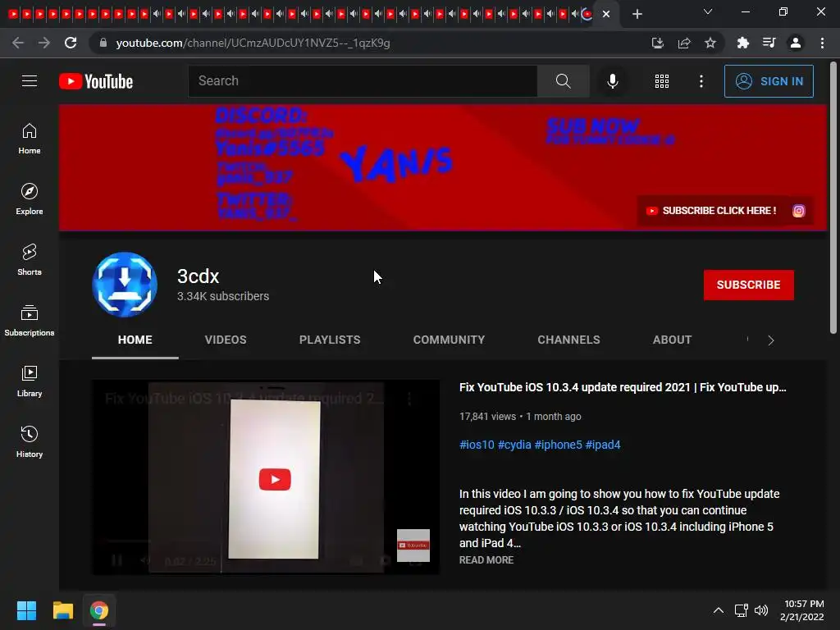
Task: Open network icon in system tray
Action: tap(741, 610)
